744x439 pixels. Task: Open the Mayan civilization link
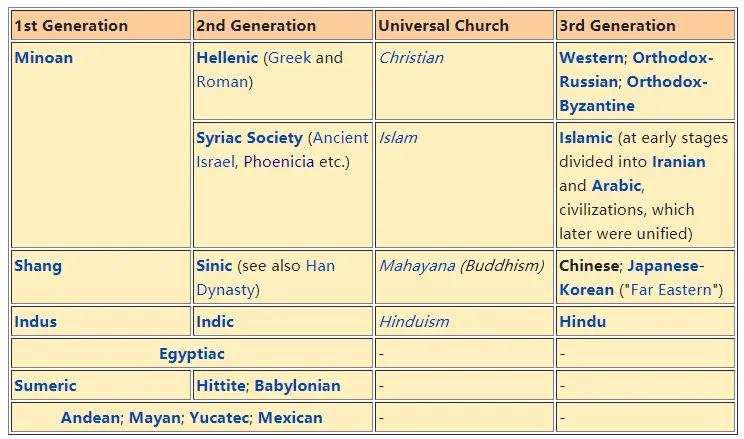[156, 418]
